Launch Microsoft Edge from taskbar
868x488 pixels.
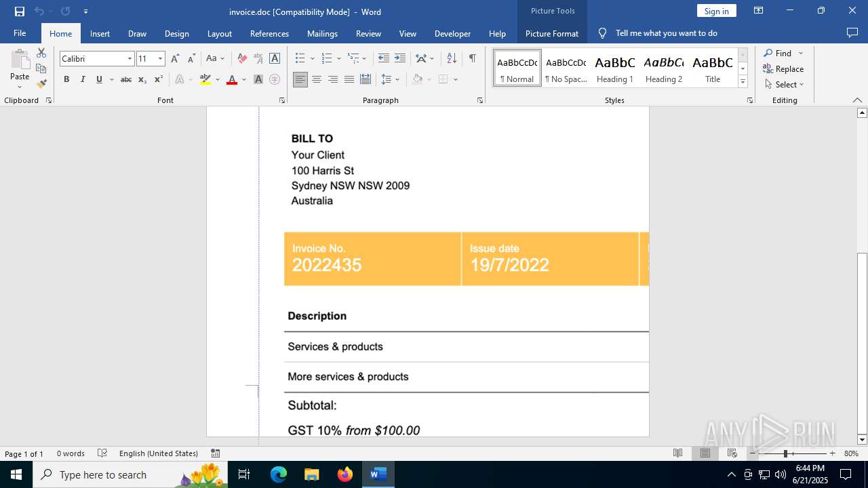tap(279, 474)
